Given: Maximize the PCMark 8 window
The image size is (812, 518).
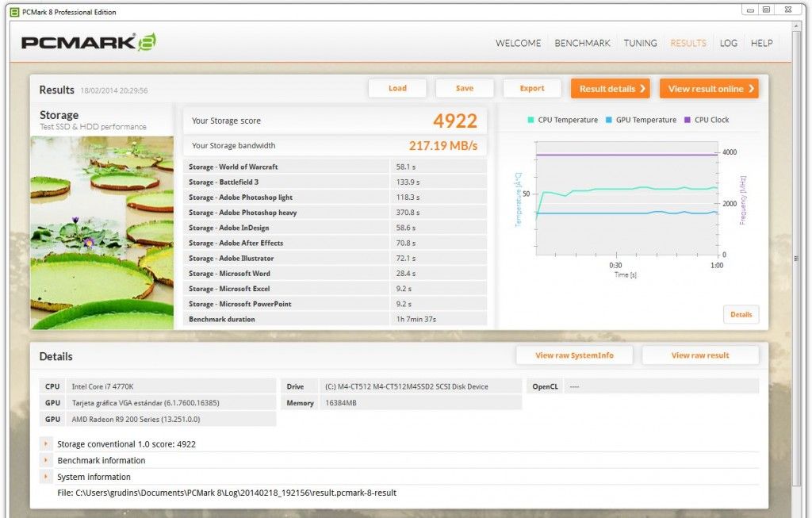Looking at the screenshot, I should coord(767,10).
